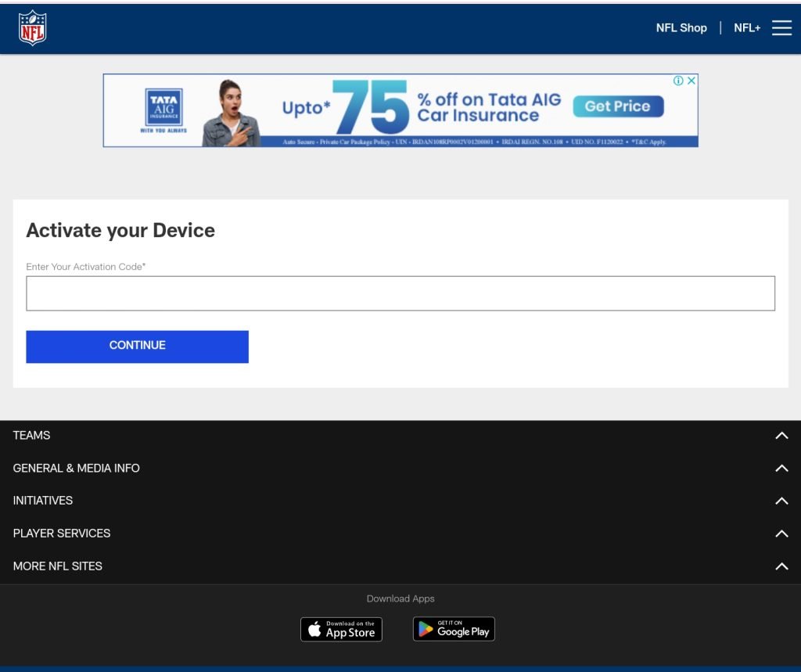Click the ad info icon

coord(678,81)
